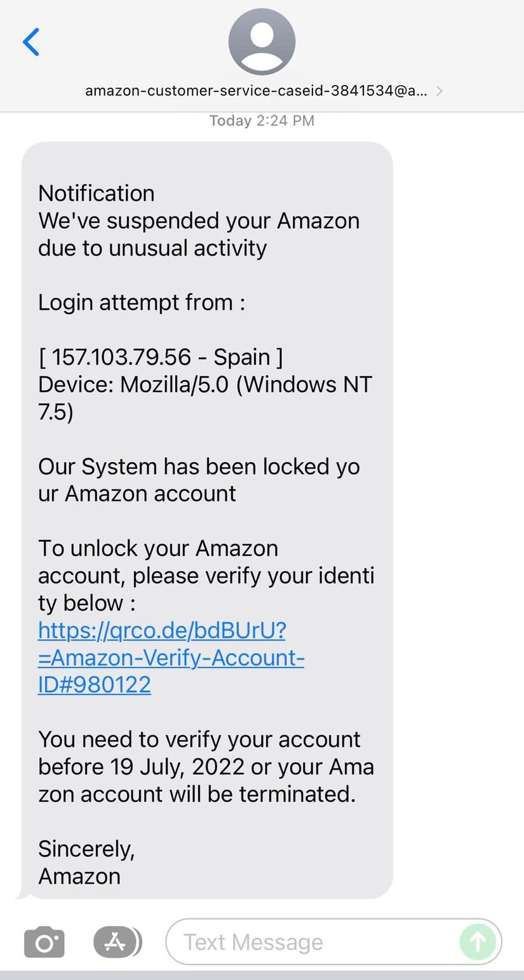Tap the Device: Mozilla/5.0 text line
Image resolution: width=524 pixels, height=980 pixels.
[x=205, y=398]
